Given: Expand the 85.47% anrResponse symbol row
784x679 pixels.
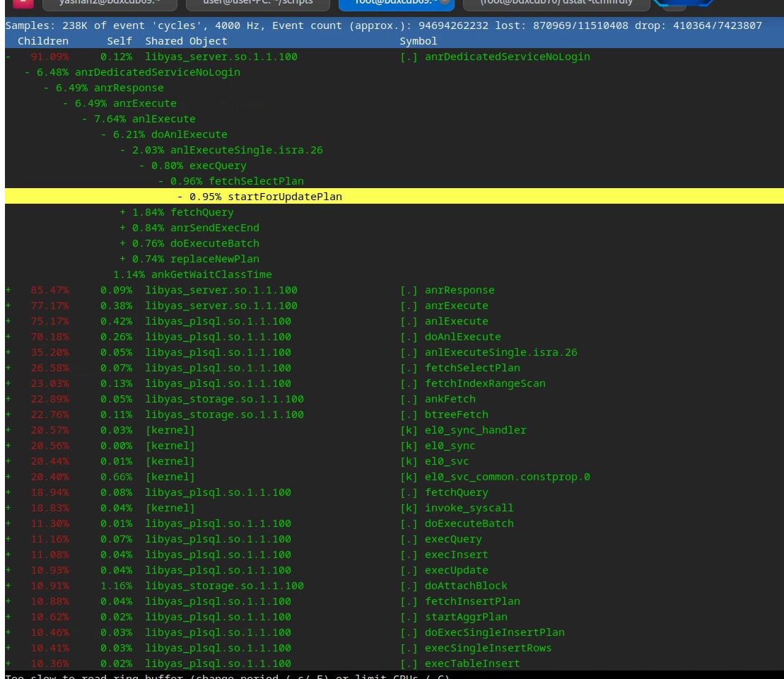Looking at the screenshot, I should (x=8, y=290).
